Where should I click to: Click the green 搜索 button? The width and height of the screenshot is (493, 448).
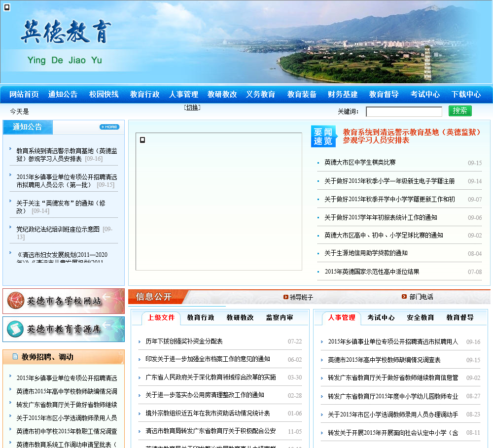tap(460, 111)
